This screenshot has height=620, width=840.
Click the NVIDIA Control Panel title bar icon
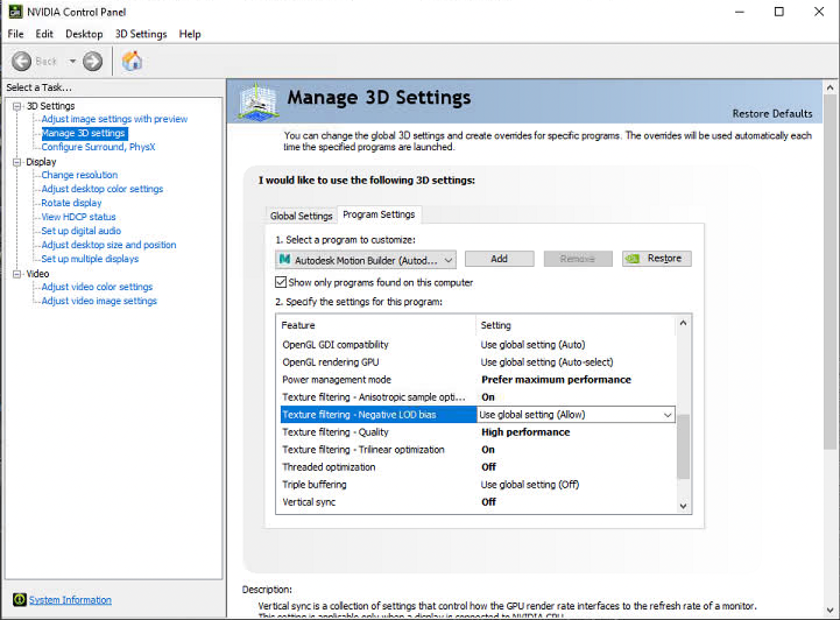point(15,10)
